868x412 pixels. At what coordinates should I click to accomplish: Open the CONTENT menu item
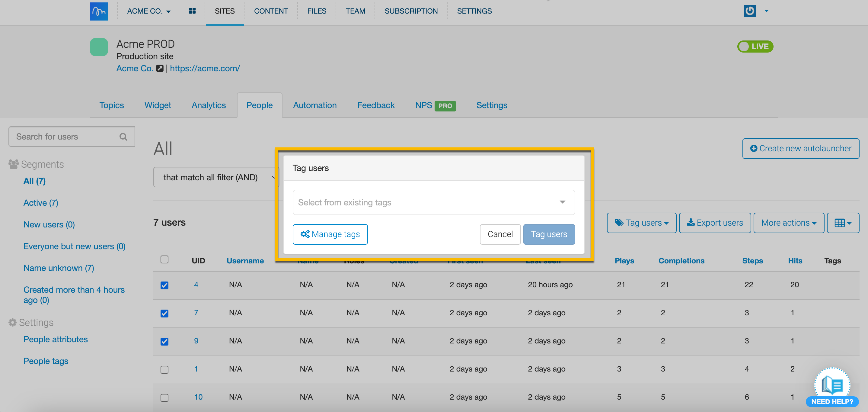click(271, 11)
